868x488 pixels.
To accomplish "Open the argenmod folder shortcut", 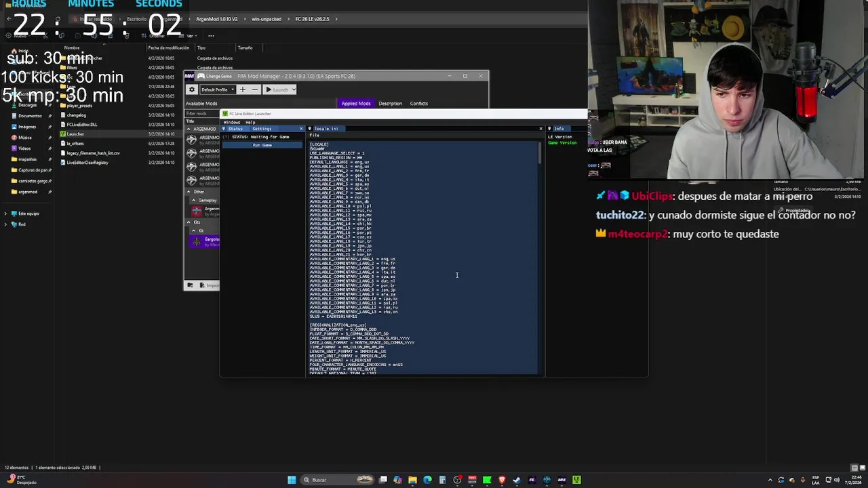I will coord(27,192).
